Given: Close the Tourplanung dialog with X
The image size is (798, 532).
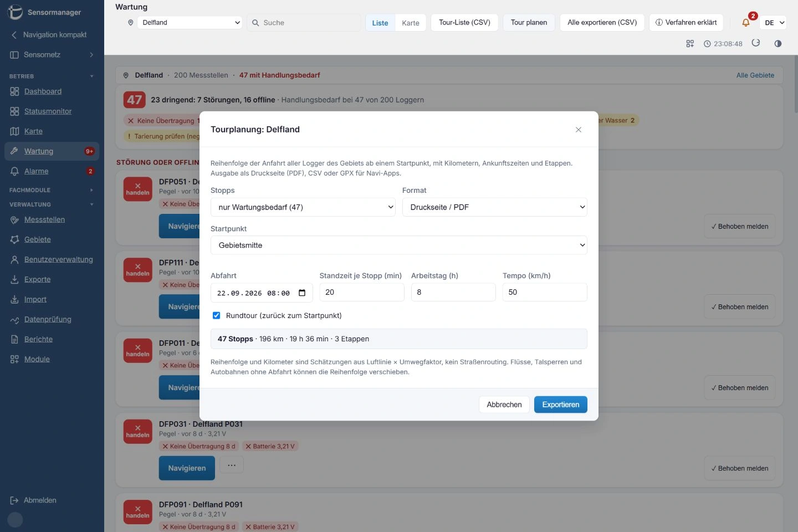Looking at the screenshot, I should point(579,130).
